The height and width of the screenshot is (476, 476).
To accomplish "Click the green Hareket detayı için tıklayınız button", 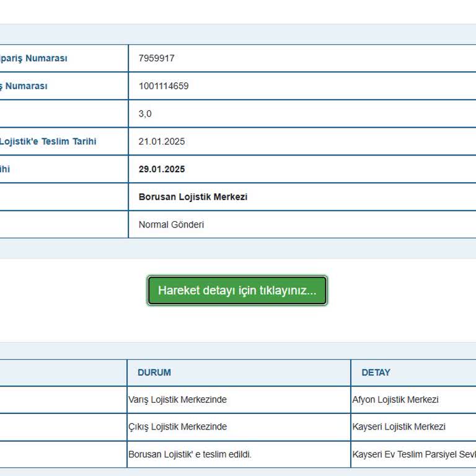I will 237,290.
